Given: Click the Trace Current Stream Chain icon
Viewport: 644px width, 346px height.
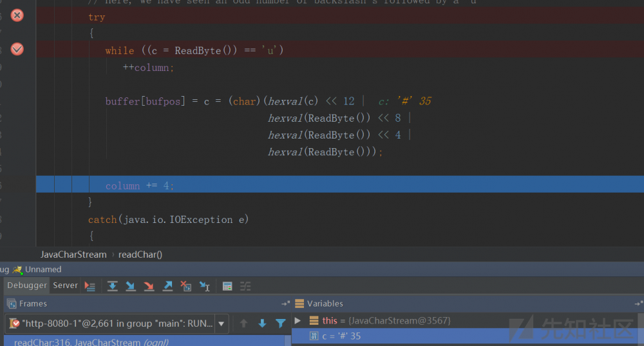Looking at the screenshot, I should 245,286.
